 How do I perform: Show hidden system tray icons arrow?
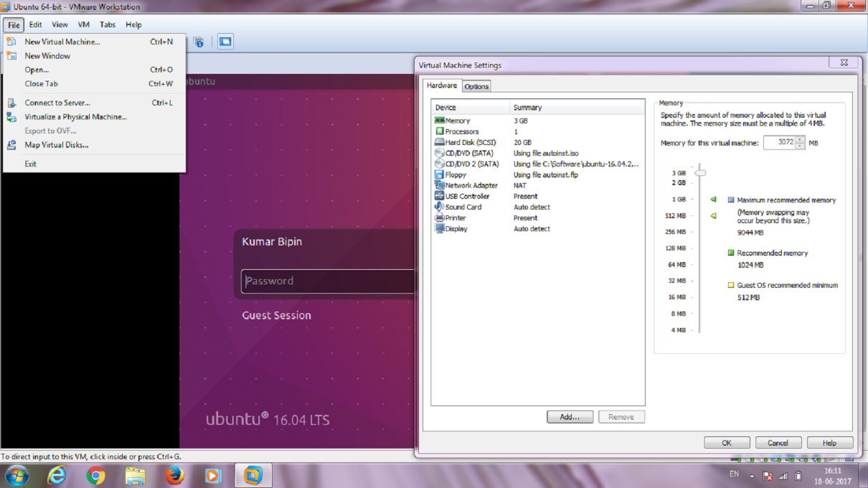tap(752, 476)
